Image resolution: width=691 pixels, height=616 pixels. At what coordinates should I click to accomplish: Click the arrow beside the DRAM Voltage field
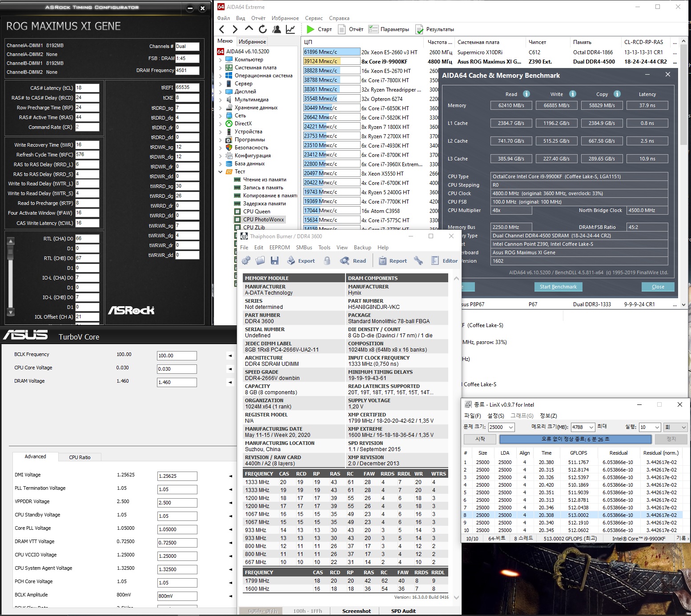click(x=230, y=382)
